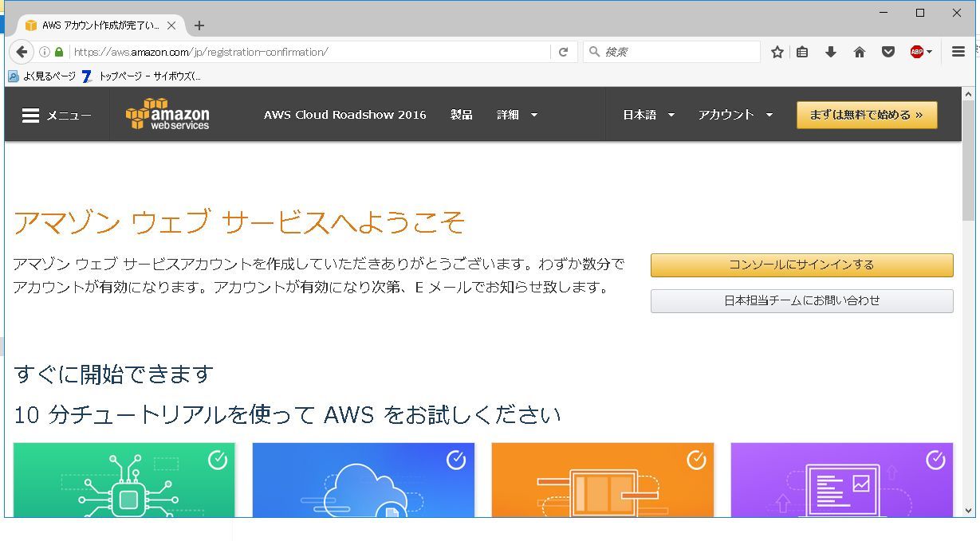Open the downloads arrow icon
Viewport: 980px width, 541px height.
pyautogui.click(x=830, y=52)
